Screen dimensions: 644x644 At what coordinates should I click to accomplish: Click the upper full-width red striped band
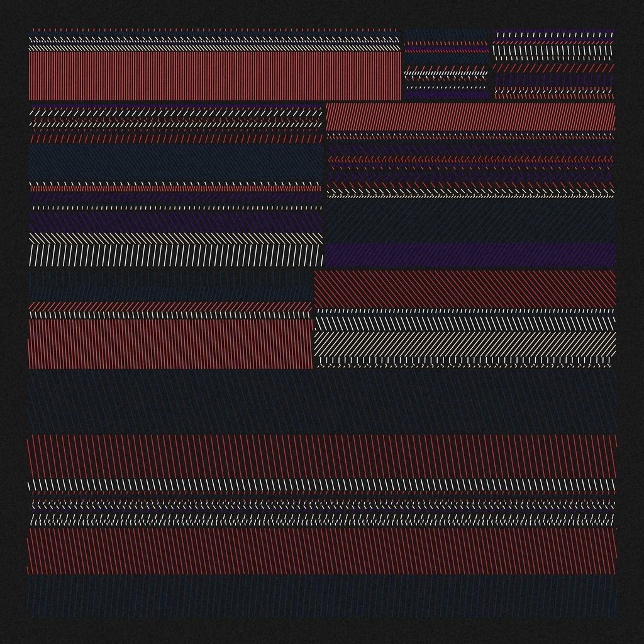pos(322,457)
